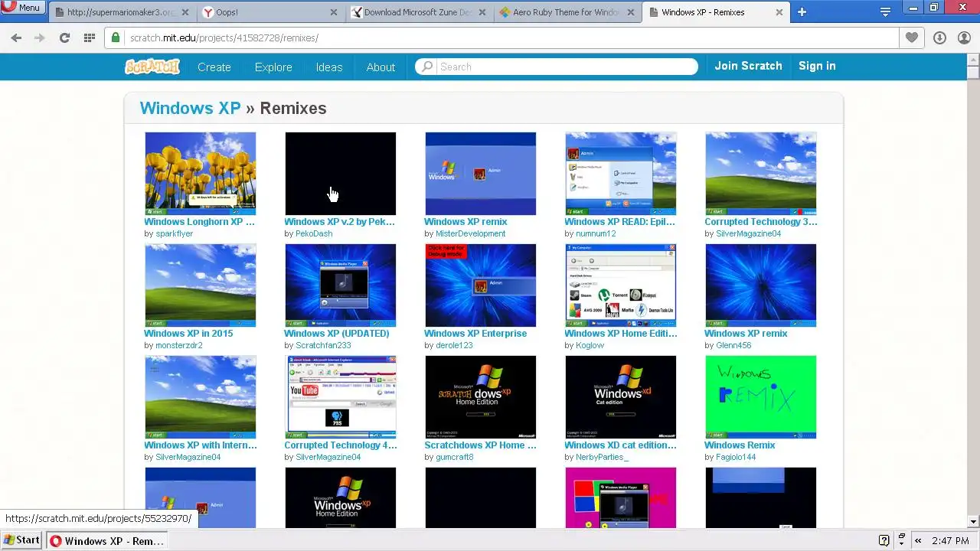This screenshot has width=980, height=551.
Task: Open Windows Longhorn XP tulips thumbnail
Action: [x=201, y=174]
